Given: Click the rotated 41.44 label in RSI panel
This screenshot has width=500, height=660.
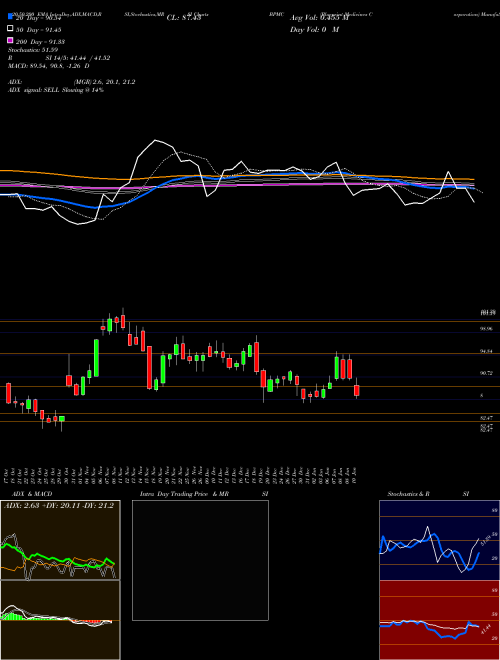Looking at the screenshot, I should (486, 630).
